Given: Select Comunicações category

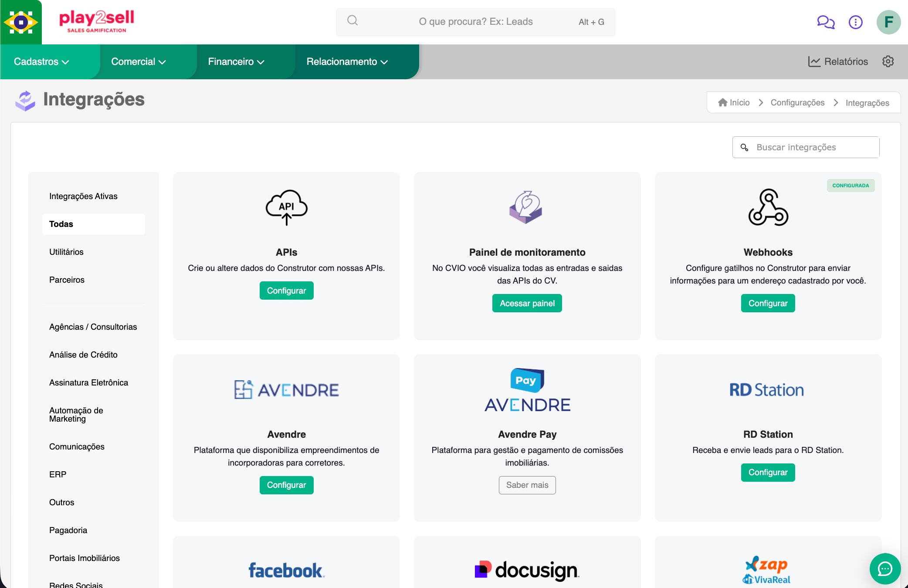Looking at the screenshot, I should pyautogui.click(x=93, y=446).
